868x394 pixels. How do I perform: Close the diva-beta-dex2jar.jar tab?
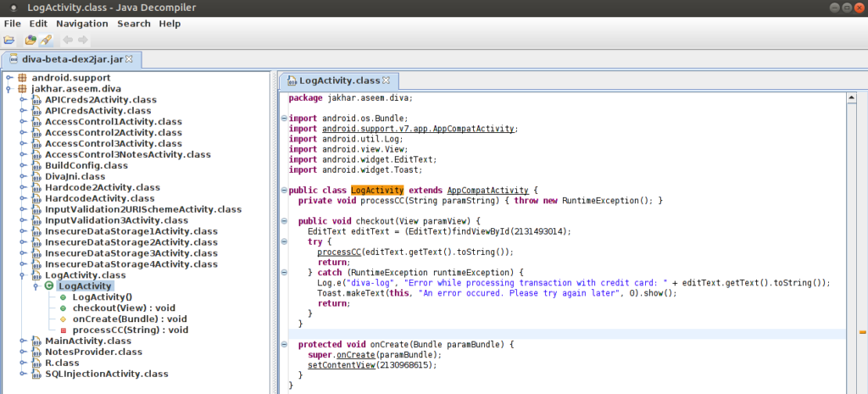click(x=130, y=59)
